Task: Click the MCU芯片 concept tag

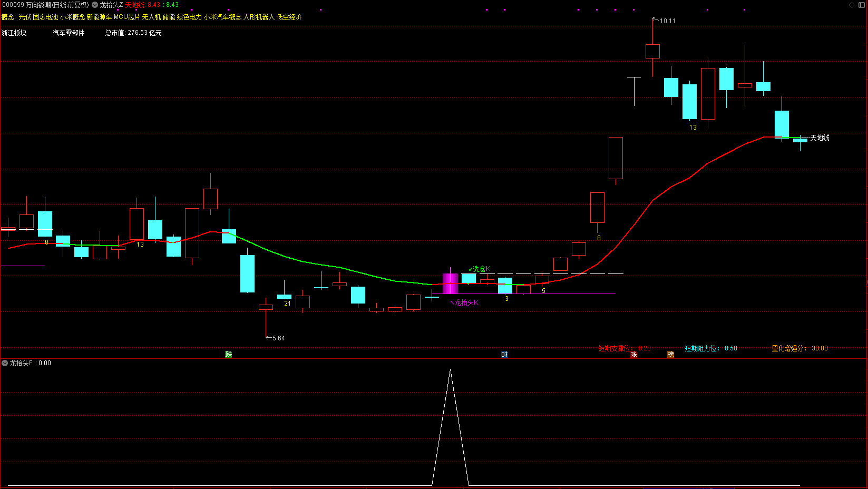Action: tap(127, 17)
